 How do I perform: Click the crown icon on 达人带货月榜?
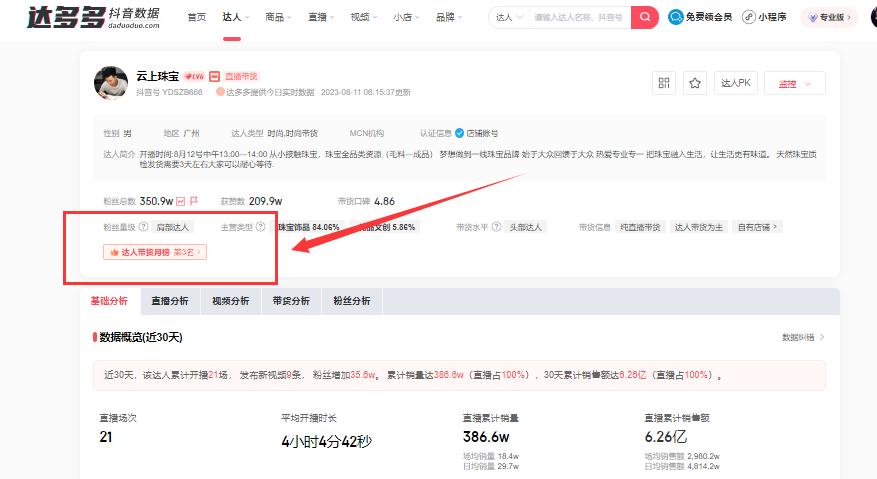point(114,252)
